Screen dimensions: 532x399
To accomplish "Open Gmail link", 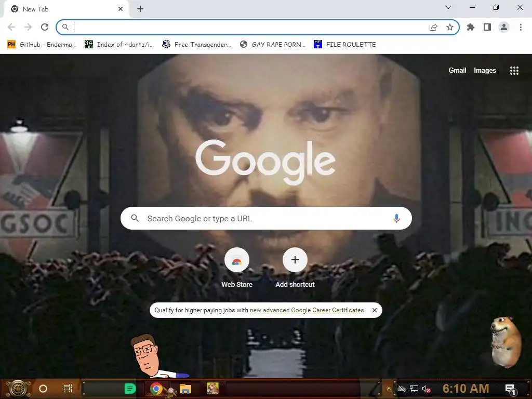I will [x=457, y=70].
